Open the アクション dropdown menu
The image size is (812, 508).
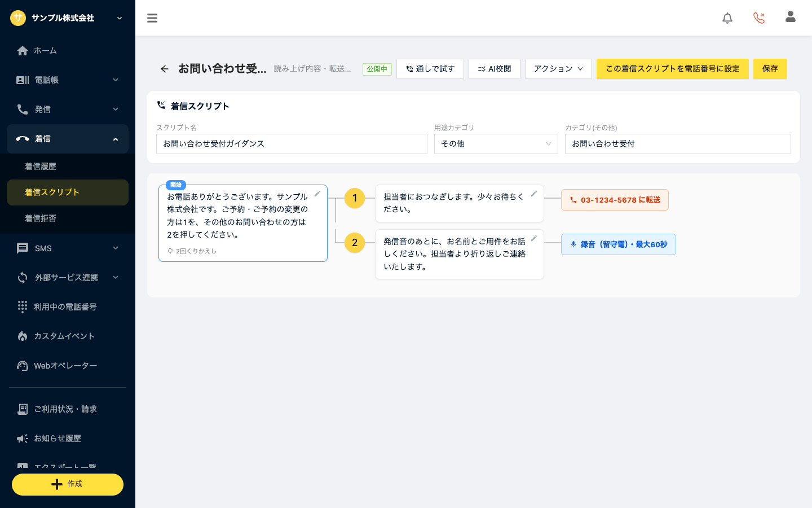[558, 69]
